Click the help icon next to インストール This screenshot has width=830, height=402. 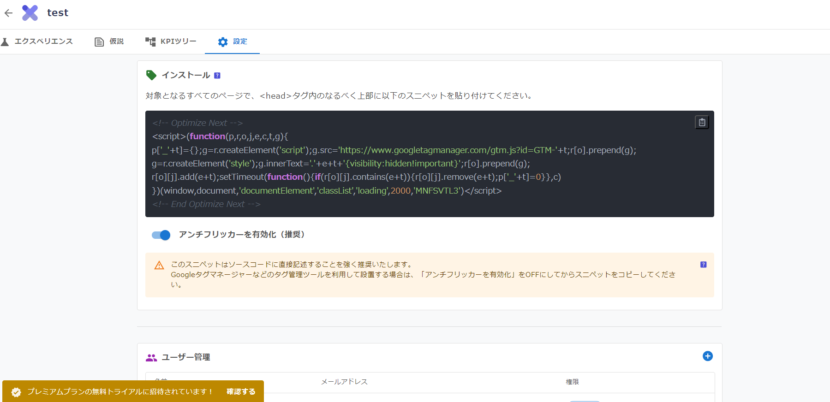pyautogui.click(x=217, y=75)
